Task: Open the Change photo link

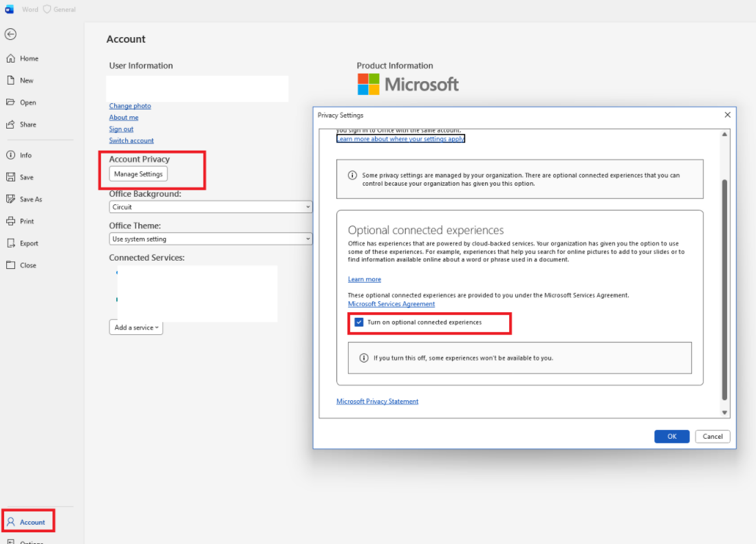Action: (x=130, y=105)
